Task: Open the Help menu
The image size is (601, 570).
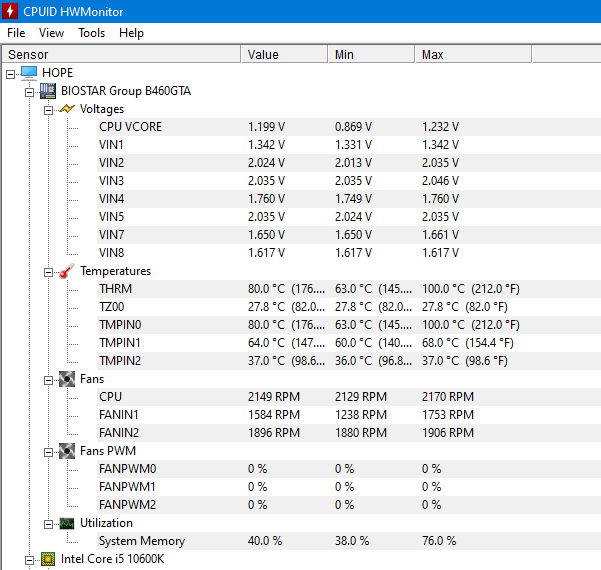Action: (x=131, y=33)
